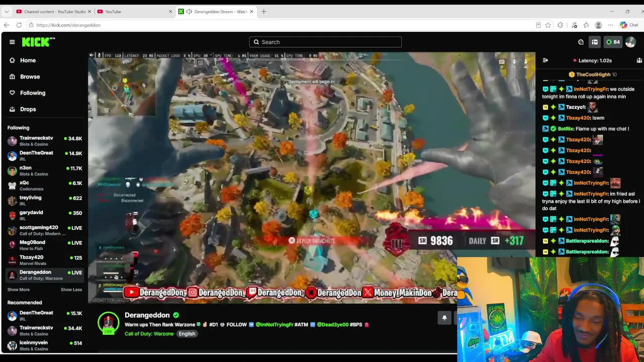Open DeenTheGreat in the Following list

click(x=44, y=156)
